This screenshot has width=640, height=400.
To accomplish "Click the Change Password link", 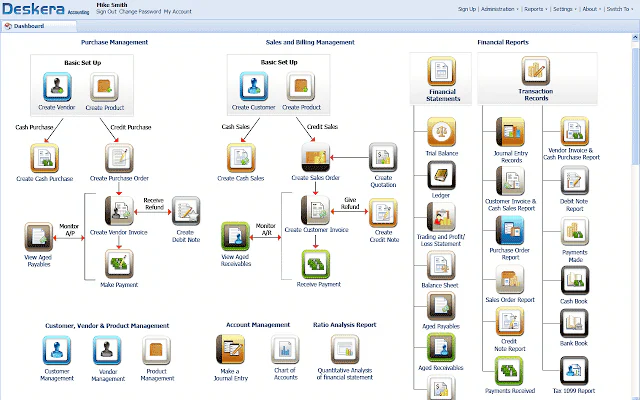I will click(x=140, y=12).
